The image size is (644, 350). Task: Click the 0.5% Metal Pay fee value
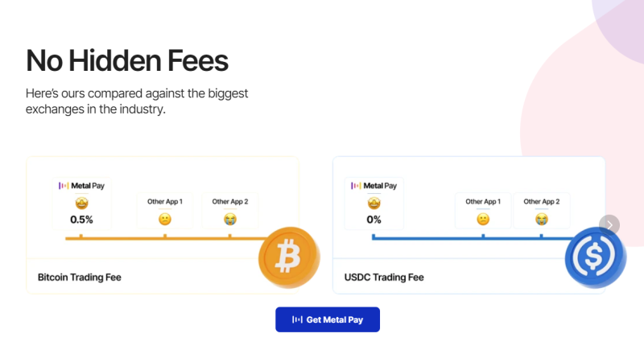pyautogui.click(x=81, y=220)
